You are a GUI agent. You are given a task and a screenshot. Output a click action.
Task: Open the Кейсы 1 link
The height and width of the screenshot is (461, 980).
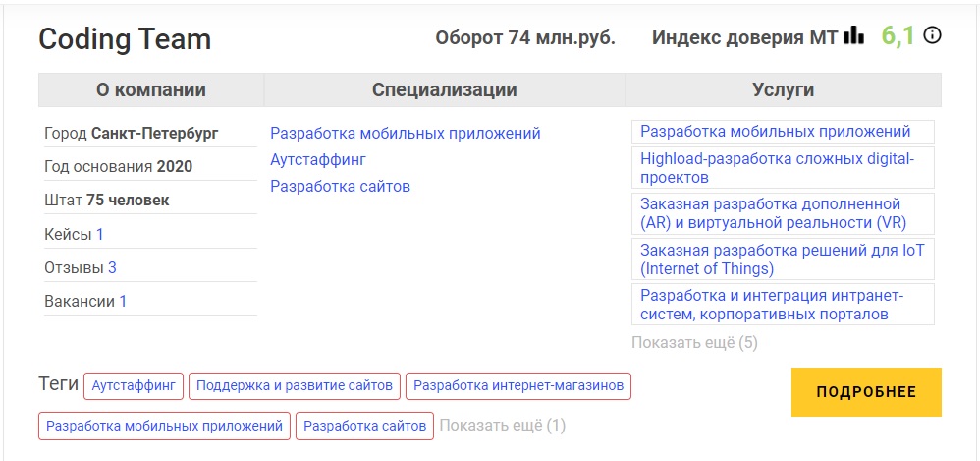(99, 234)
